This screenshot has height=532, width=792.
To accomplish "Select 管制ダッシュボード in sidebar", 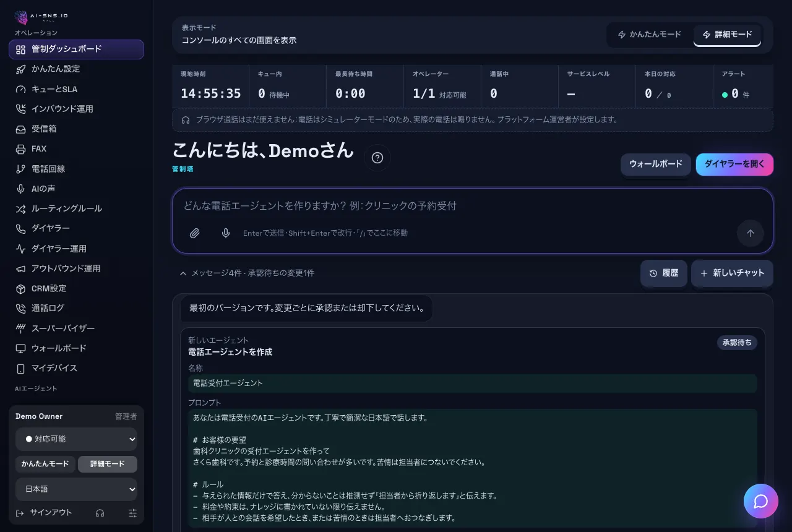I will tap(76, 49).
